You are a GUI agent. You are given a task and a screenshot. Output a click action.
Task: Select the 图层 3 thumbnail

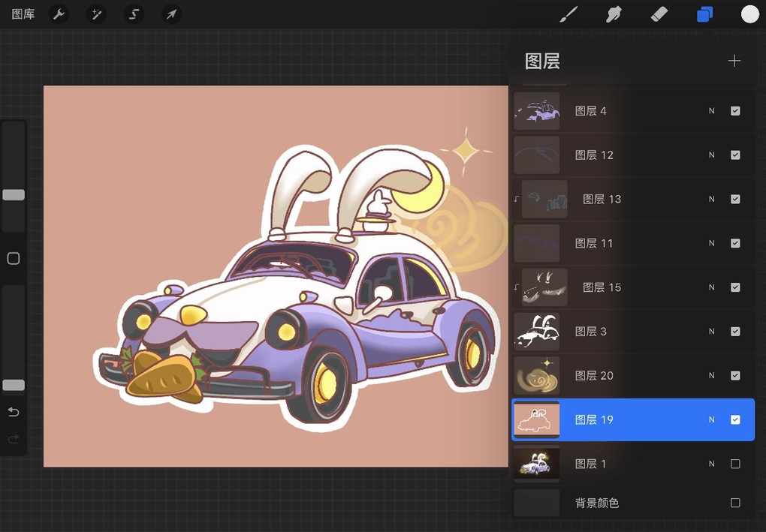pyautogui.click(x=537, y=332)
